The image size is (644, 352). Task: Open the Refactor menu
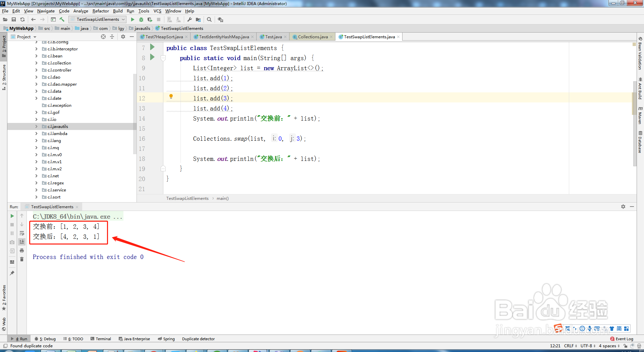point(101,11)
